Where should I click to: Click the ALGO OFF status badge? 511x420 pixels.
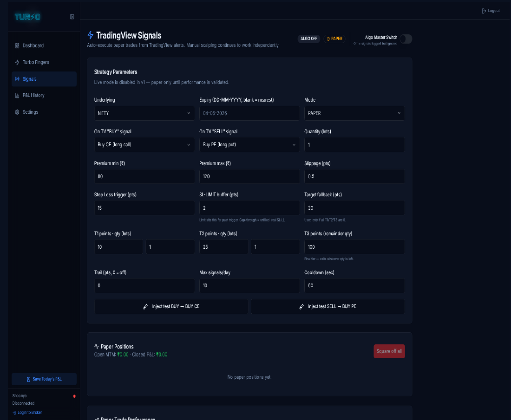tap(308, 39)
